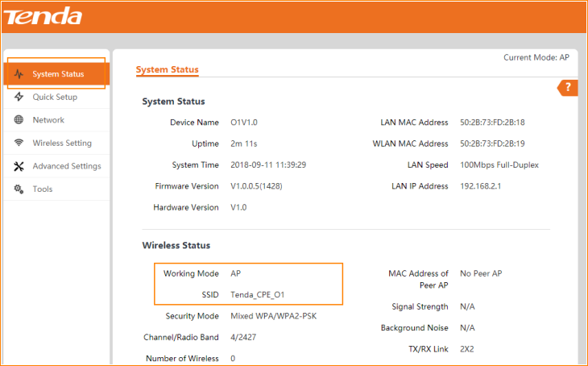
Task: Click the Tenda logo in the header
Action: 45,16
